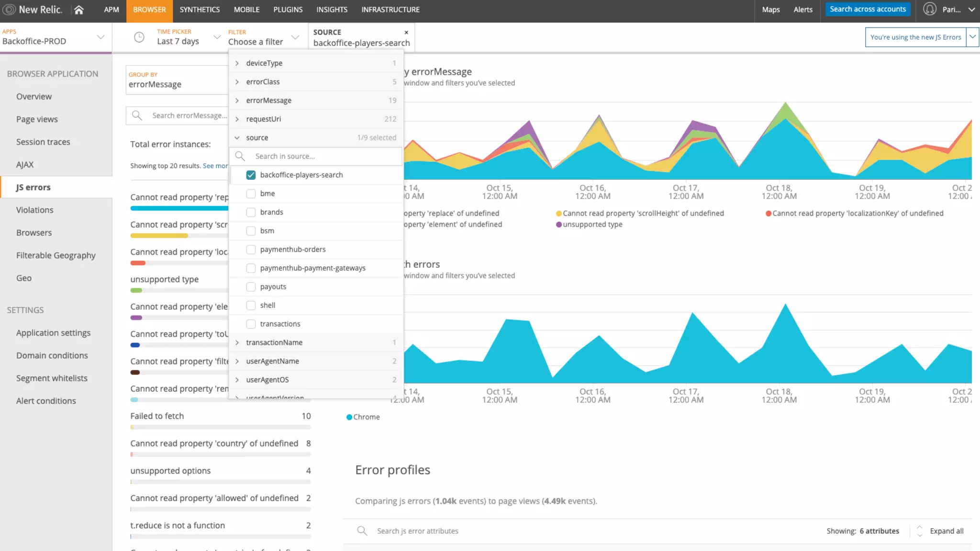This screenshot has height=551, width=980.
Task: Uncheck backoffice-players-search source checkbox
Action: pos(251,175)
